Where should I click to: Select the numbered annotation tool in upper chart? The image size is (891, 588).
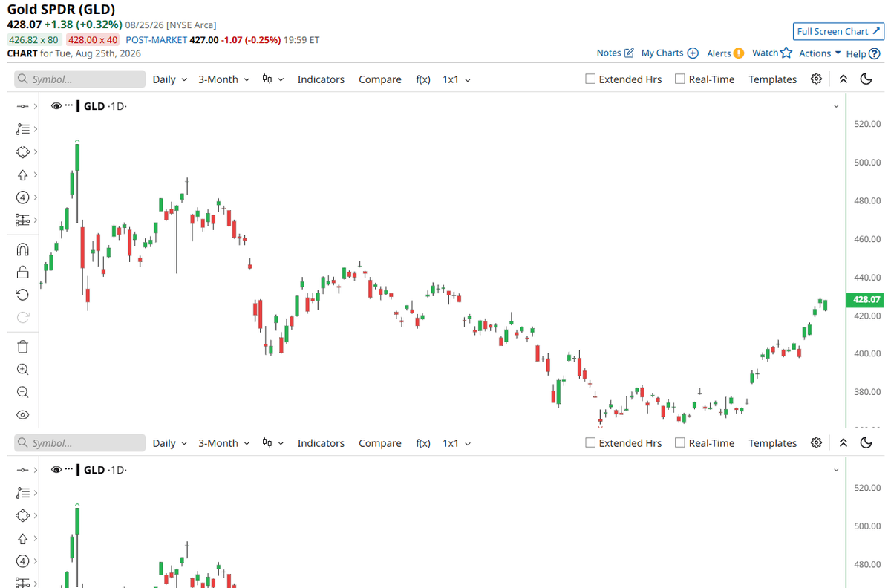pyautogui.click(x=22, y=197)
